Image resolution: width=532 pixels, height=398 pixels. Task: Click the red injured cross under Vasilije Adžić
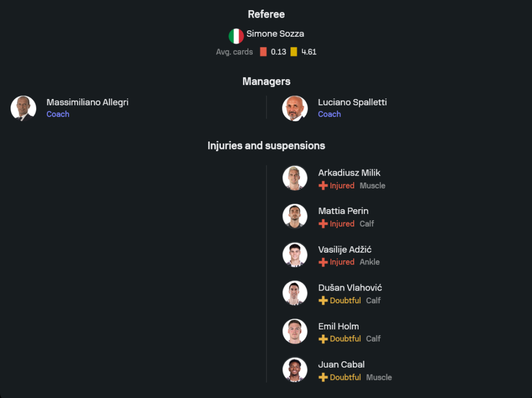323,262
